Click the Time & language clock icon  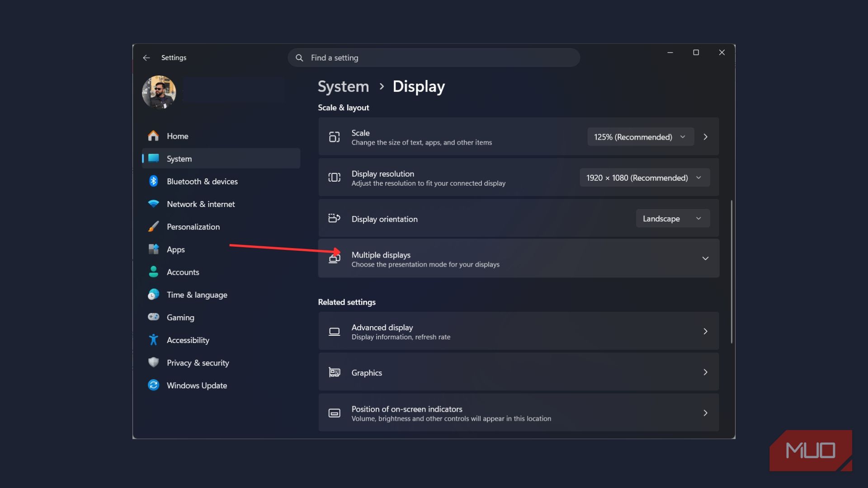coord(153,295)
